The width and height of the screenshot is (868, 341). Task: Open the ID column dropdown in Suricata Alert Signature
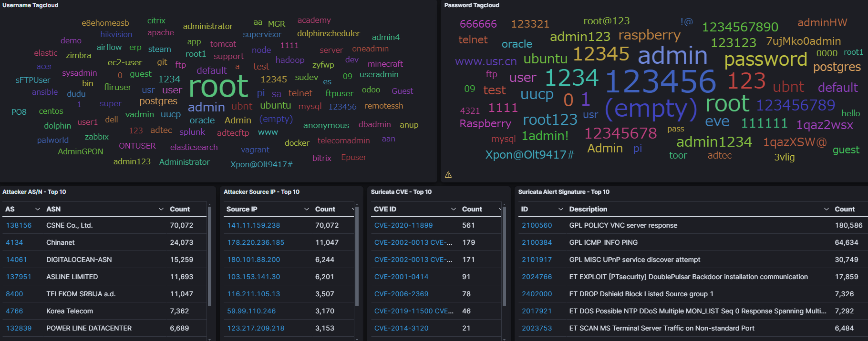(x=561, y=209)
